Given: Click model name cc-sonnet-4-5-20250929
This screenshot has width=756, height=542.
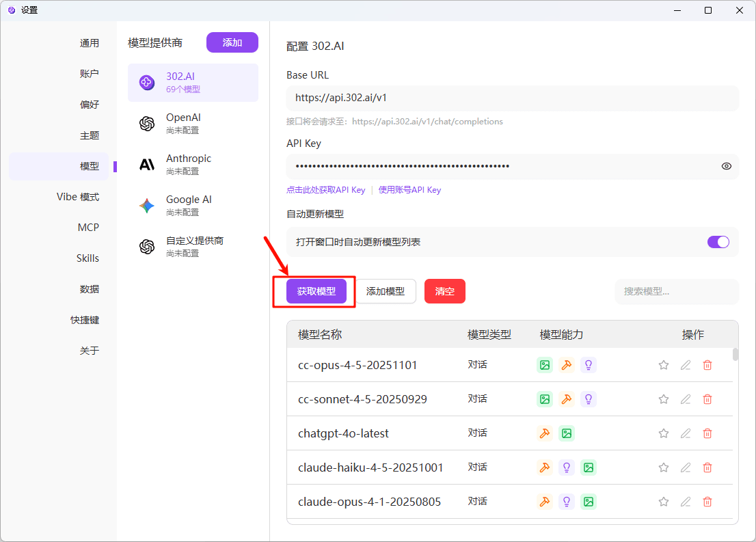Looking at the screenshot, I should [x=362, y=400].
